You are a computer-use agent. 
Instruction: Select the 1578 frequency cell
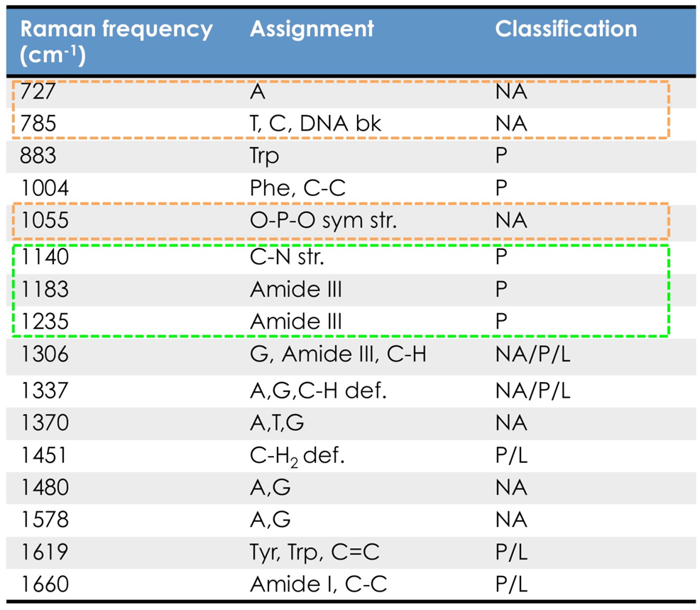(45, 519)
